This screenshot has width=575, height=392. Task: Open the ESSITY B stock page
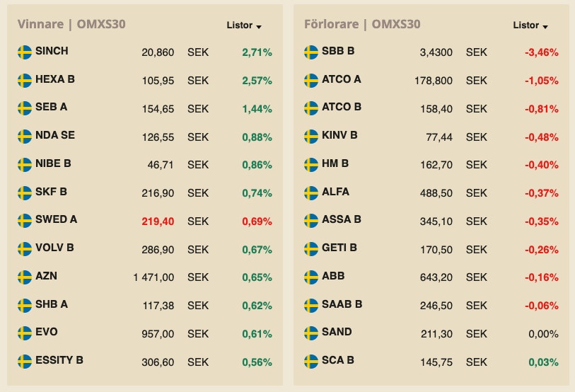click(x=59, y=360)
